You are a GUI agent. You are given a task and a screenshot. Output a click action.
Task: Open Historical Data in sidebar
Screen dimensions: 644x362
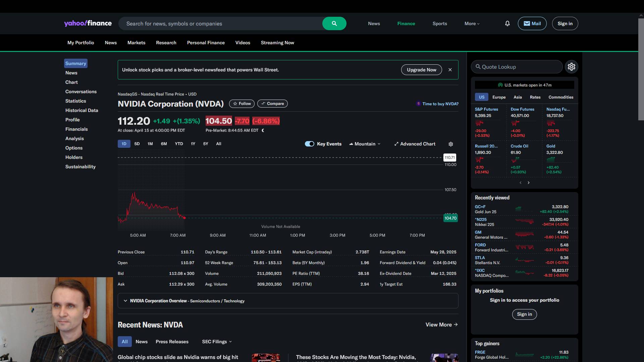[82, 110]
